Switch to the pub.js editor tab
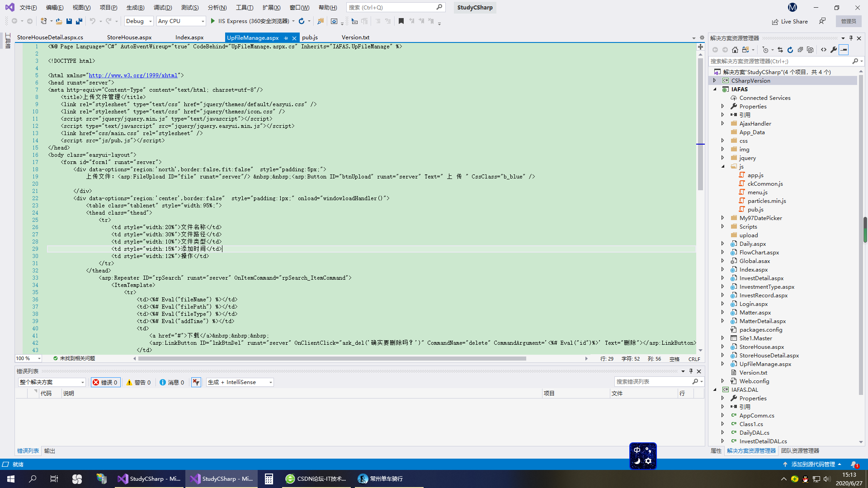The height and width of the screenshot is (488, 868). [310, 38]
